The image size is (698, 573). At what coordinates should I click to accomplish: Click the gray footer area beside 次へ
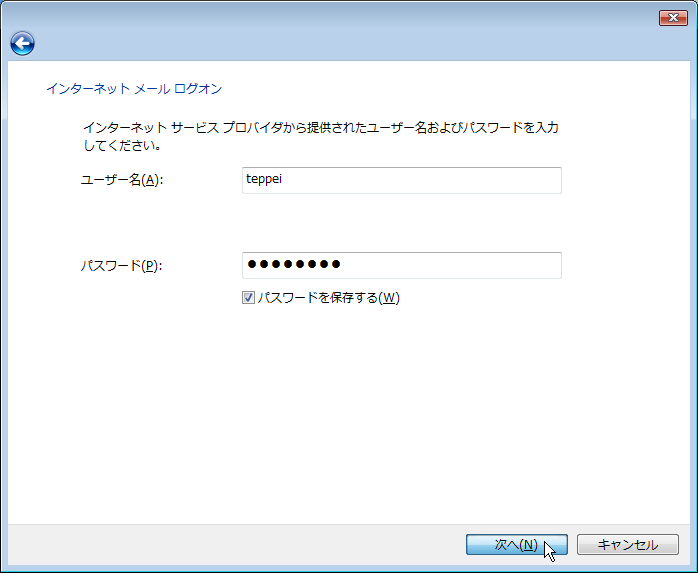(236, 545)
